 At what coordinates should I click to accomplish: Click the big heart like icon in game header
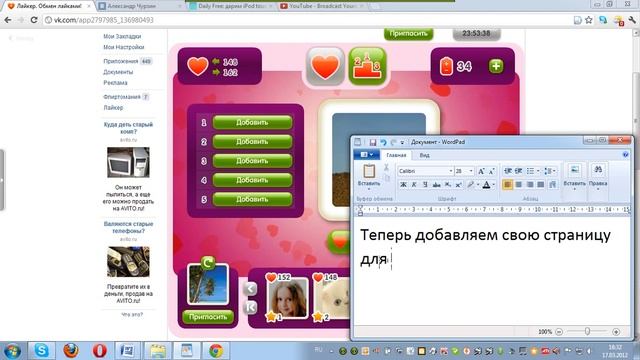pyautogui.click(x=325, y=67)
